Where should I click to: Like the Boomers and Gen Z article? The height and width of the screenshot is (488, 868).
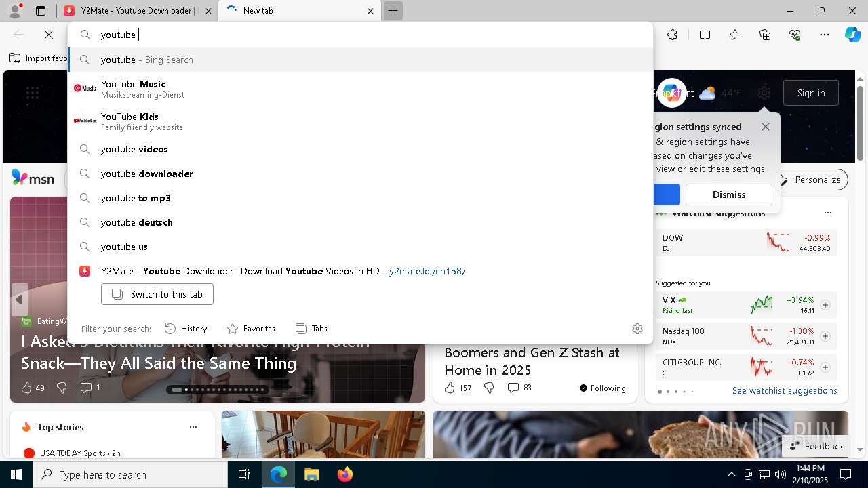coord(450,388)
